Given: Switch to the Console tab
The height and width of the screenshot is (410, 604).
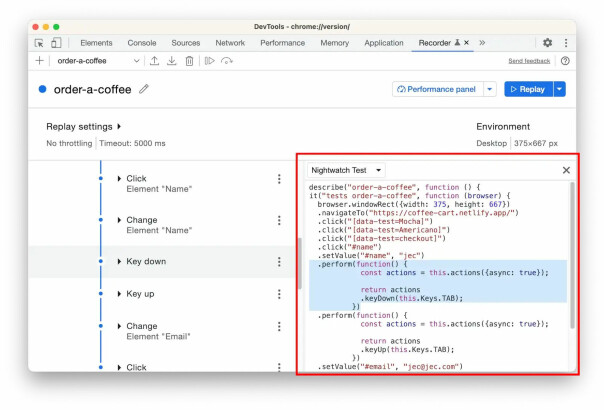Looking at the screenshot, I should pyautogui.click(x=142, y=43).
